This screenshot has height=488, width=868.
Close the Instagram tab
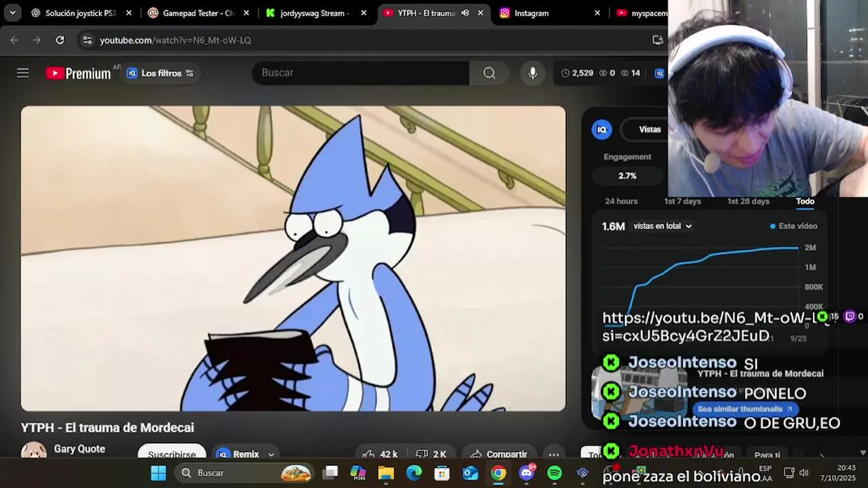coord(597,13)
